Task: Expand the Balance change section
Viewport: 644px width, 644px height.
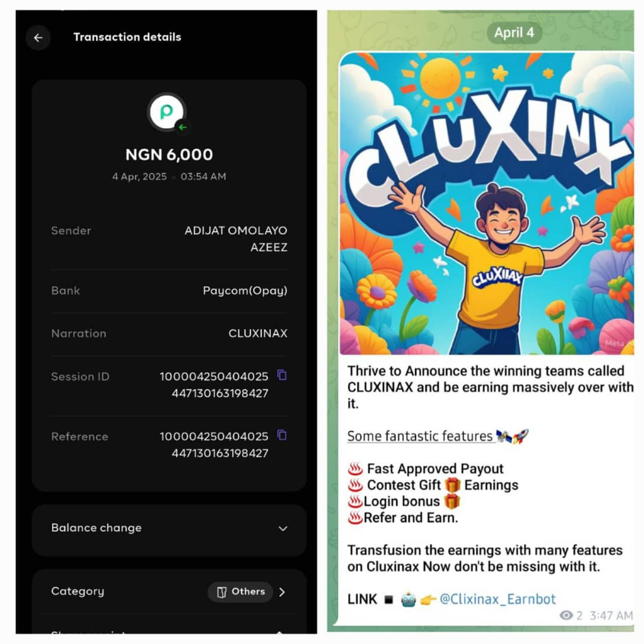Action: tap(169, 528)
